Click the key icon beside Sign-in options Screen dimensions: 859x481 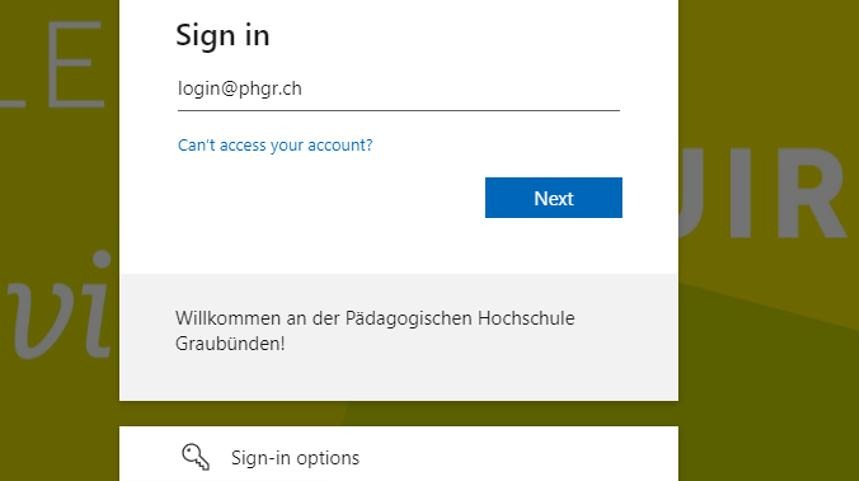(x=195, y=457)
